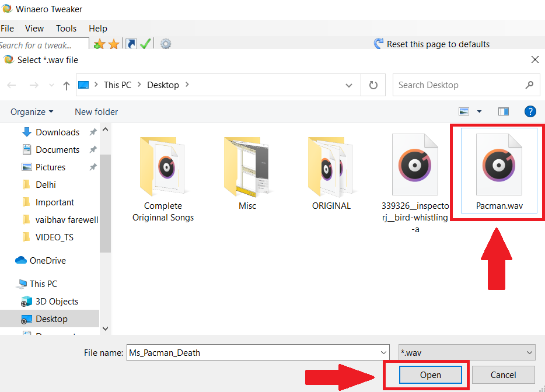The height and width of the screenshot is (392, 545).
Task: Click the New folder button
Action: coord(96,111)
